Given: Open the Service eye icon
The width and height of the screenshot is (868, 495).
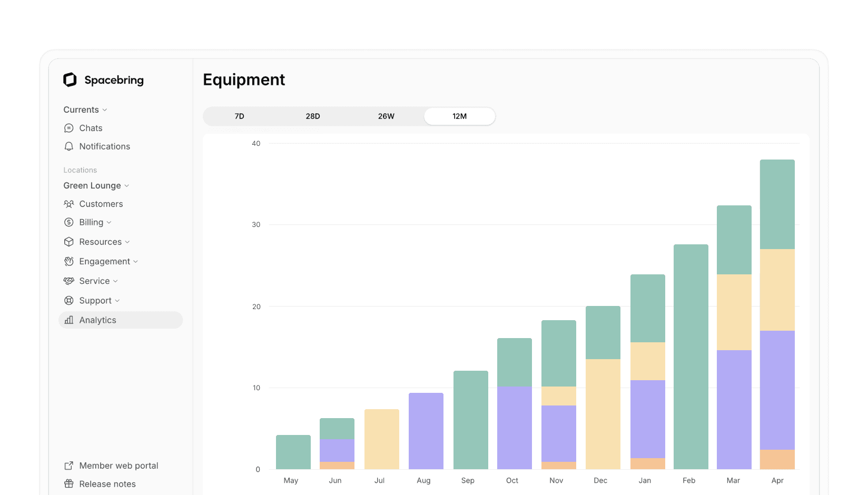Looking at the screenshot, I should 69,281.
